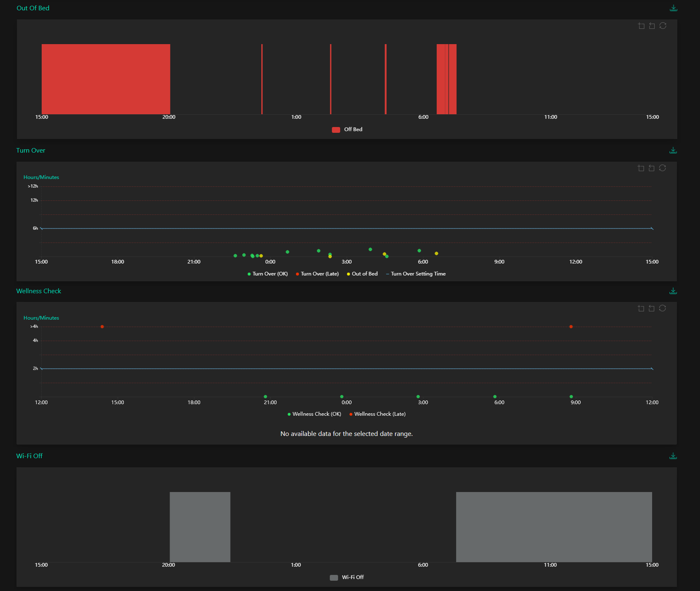The image size is (700, 591).
Task: Download the Wellness Check chart data
Action: [x=673, y=291]
